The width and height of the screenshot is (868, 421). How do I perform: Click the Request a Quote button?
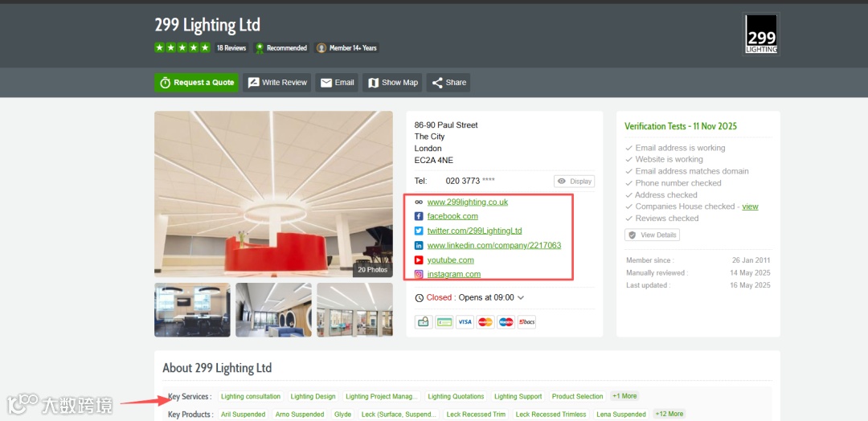197,83
